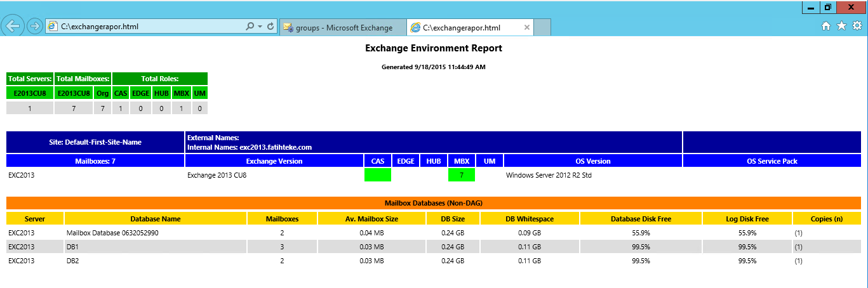Click the Total Roles header cell

pyautogui.click(x=160, y=79)
